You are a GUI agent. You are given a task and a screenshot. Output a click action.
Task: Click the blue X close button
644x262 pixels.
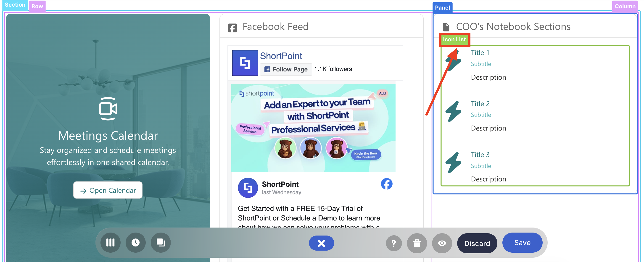click(321, 243)
